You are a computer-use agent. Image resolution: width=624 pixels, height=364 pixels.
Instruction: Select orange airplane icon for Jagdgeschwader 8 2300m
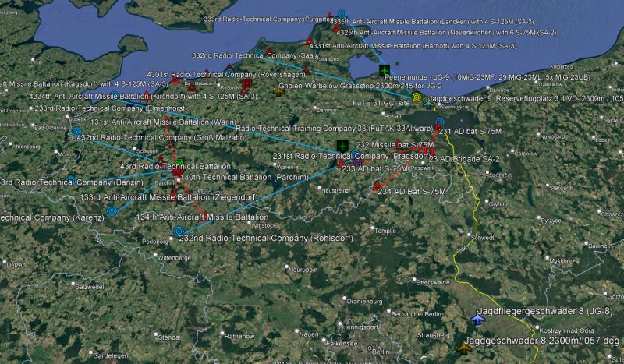464,348
